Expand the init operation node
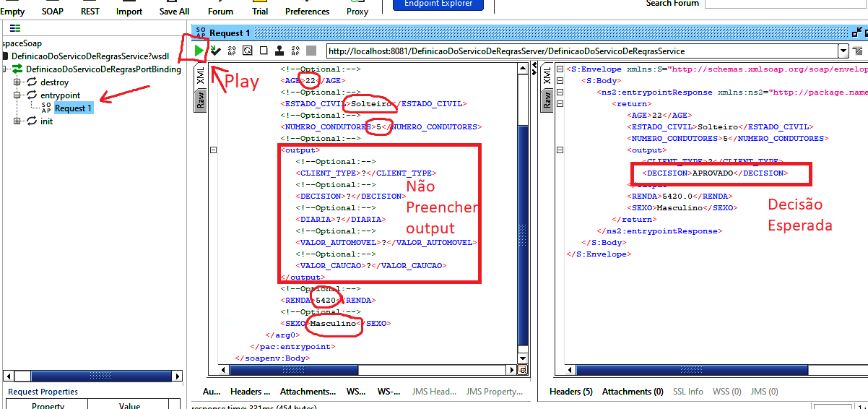The width and height of the screenshot is (868, 409). 17,121
